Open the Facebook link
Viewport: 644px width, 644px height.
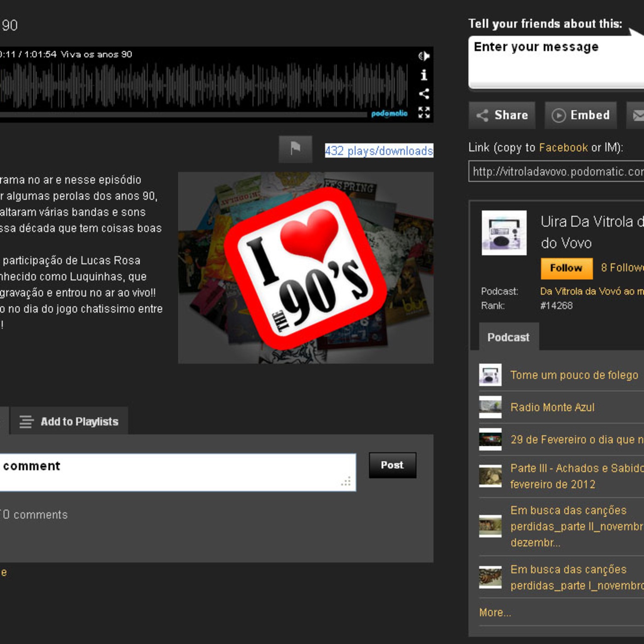pos(563,148)
